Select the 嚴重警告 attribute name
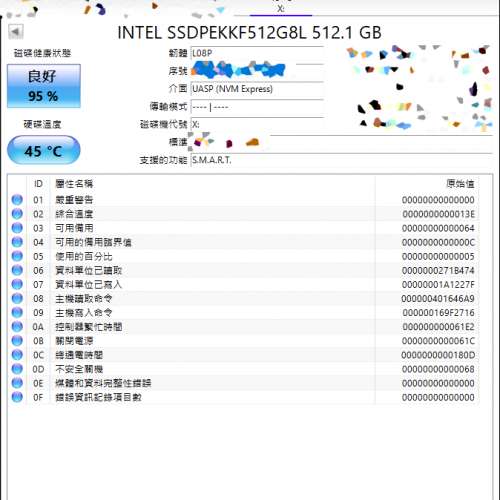Screen dimensions: 500x500 pos(74,200)
